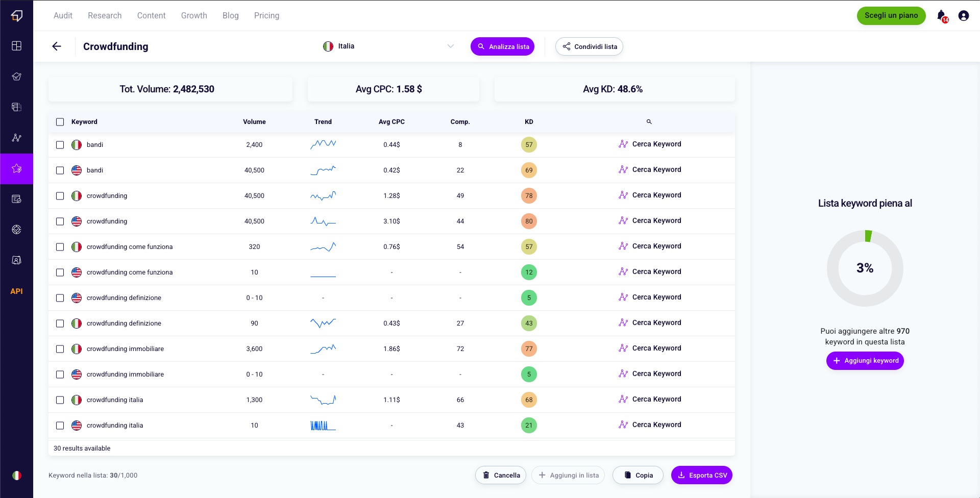This screenshot has height=498, width=980.
Task: Click the Copia button
Action: [x=638, y=475]
